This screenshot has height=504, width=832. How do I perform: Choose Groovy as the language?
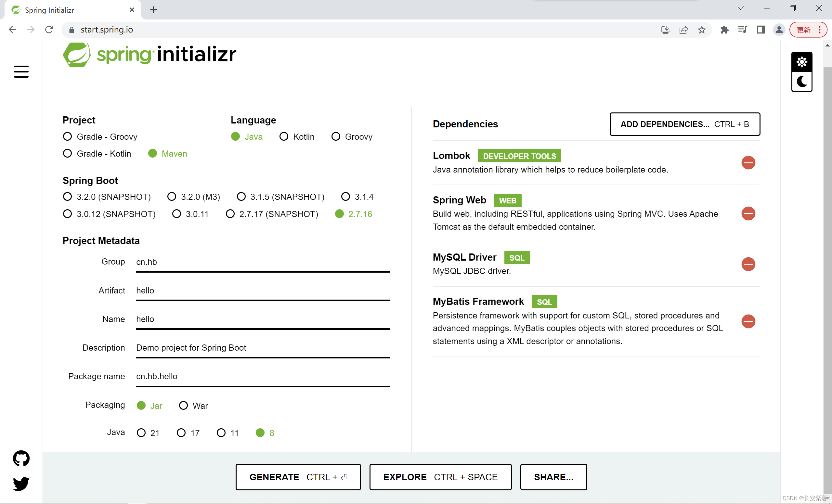click(x=352, y=136)
